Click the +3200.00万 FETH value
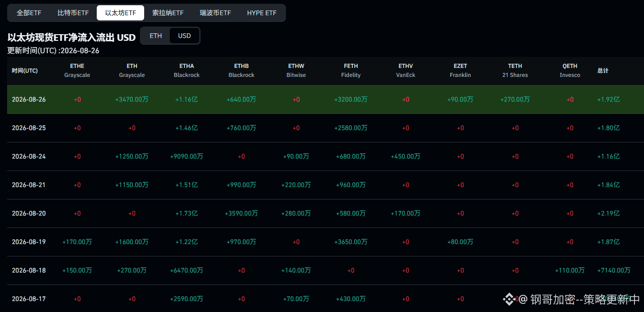The image size is (644, 312). pyautogui.click(x=351, y=99)
